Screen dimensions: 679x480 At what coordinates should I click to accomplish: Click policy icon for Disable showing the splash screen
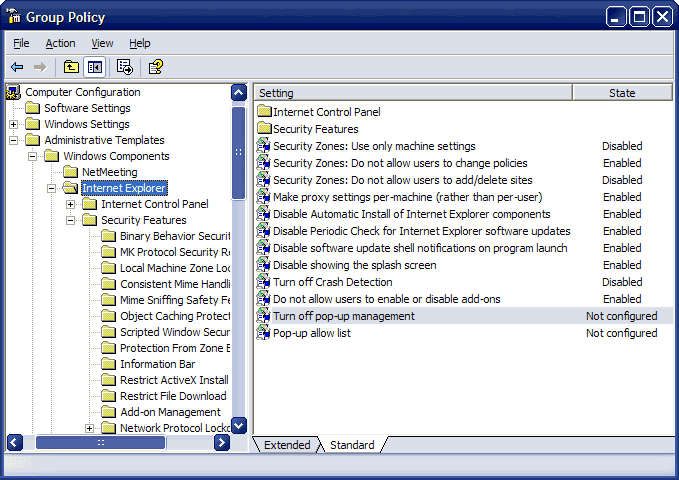tap(263, 265)
